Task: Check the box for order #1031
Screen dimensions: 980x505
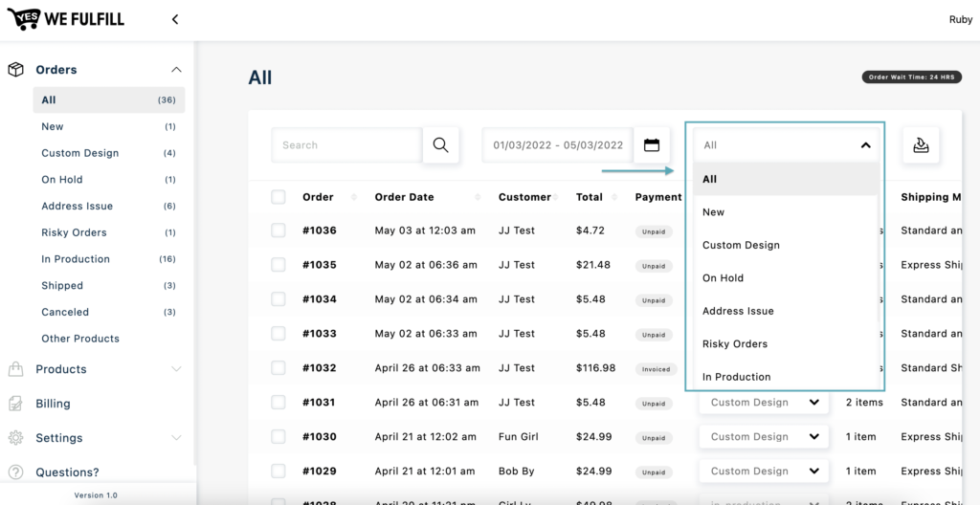Action: click(x=278, y=403)
